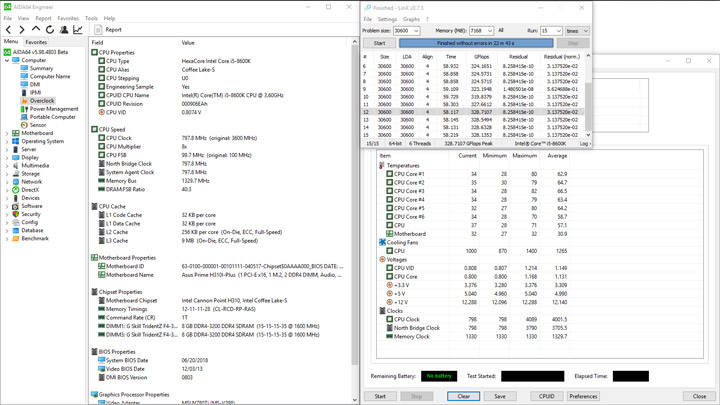Image resolution: width=720 pixels, height=405 pixels.
Task: Open the LinX Settings menu
Action: pyautogui.click(x=387, y=19)
